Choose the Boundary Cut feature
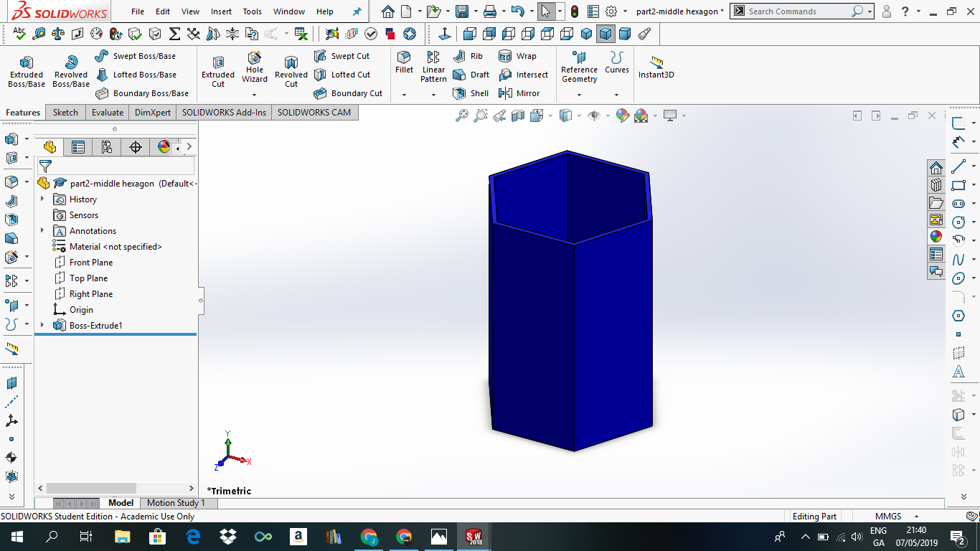This screenshot has height=551, width=980. click(x=348, y=93)
